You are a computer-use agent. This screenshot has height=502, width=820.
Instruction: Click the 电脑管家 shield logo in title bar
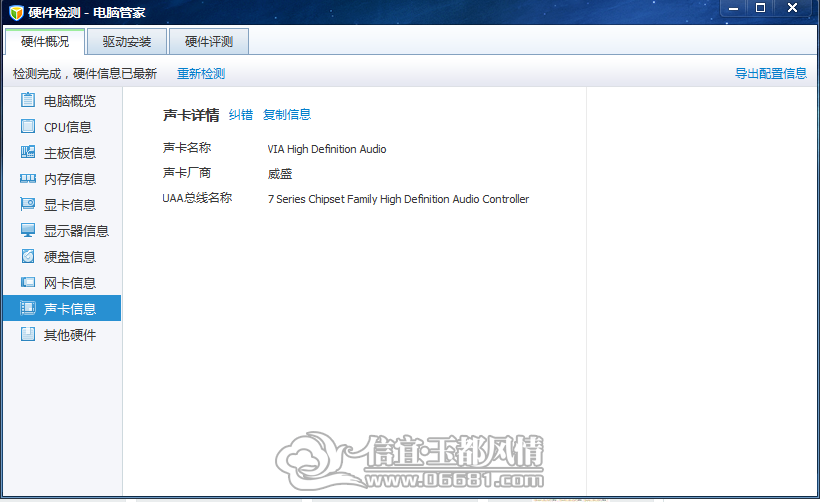click(x=16, y=13)
